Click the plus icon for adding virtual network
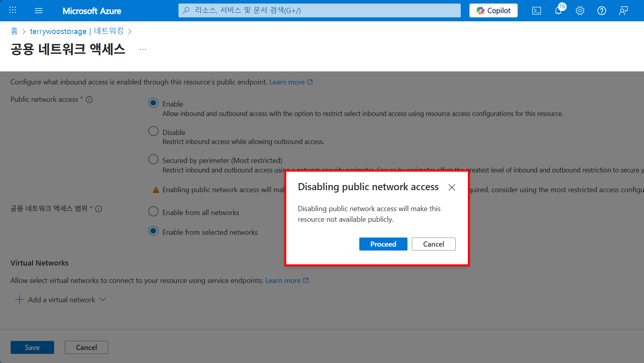 19,299
